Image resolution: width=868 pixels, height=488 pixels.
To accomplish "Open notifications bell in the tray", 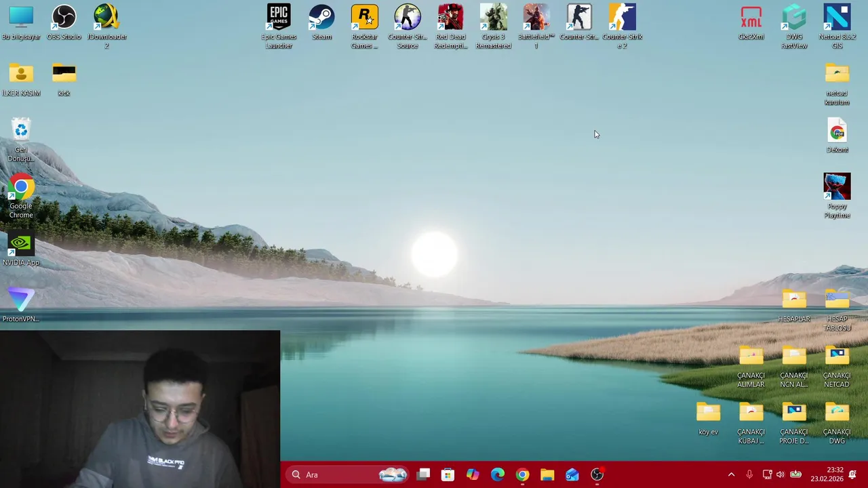I will (x=852, y=474).
